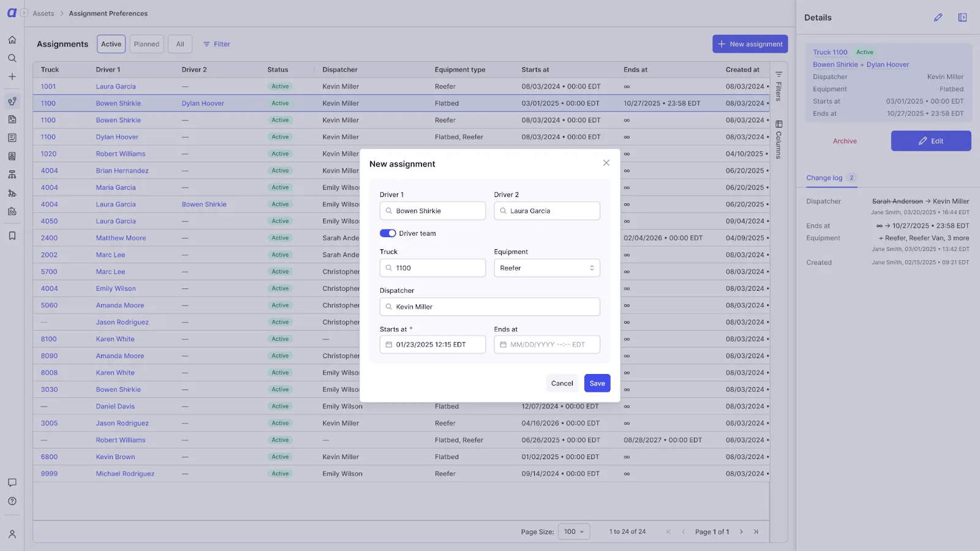Jump to first page arrow
980x551 pixels.
tap(668, 531)
